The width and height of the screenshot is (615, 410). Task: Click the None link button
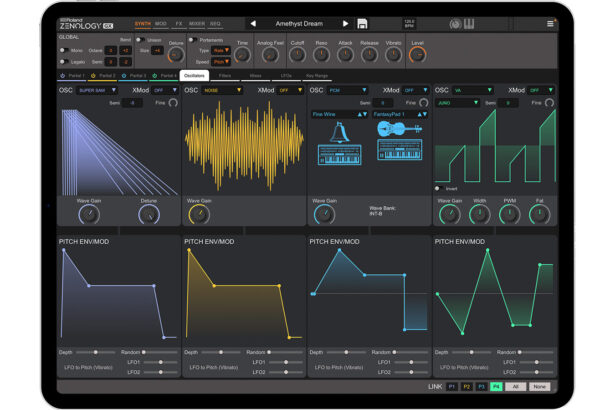539,387
